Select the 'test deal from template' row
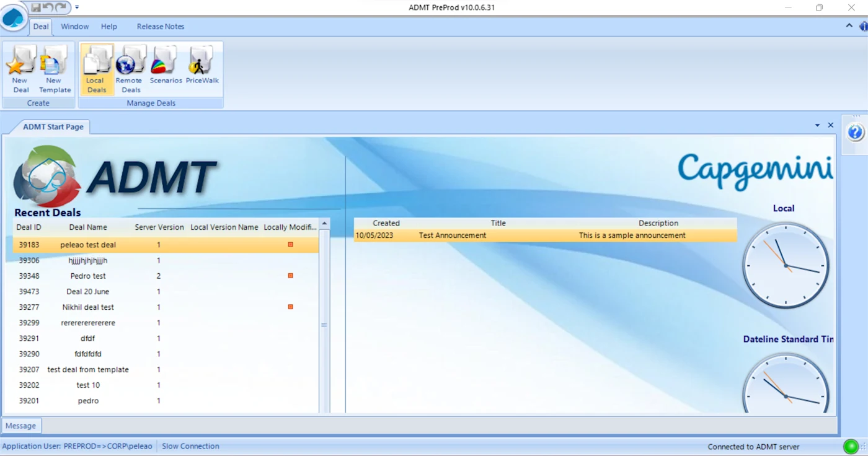Image resolution: width=868 pixels, height=456 pixels. pos(166,369)
